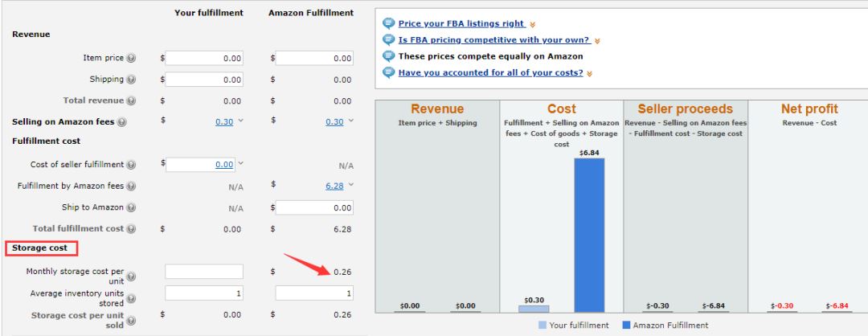Click help icon next to Item price
This screenshot has width=868, height=336.
click(131, 58)
